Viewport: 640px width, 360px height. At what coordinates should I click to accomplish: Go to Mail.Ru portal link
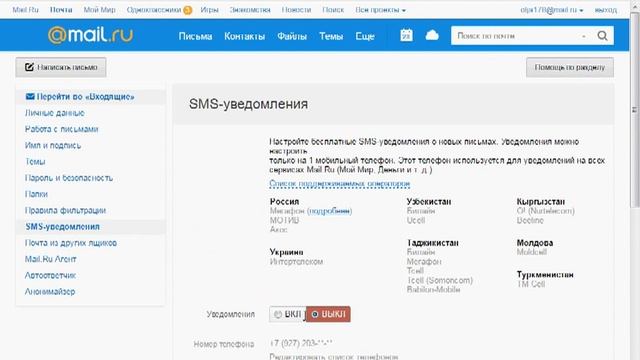[x=25, y=10]
